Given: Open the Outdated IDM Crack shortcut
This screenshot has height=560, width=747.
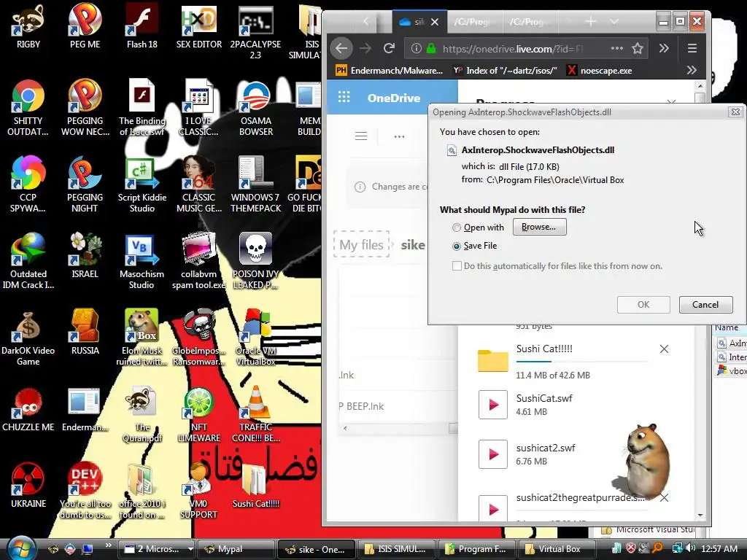Looking at the screenshot, I should point(28,260).
